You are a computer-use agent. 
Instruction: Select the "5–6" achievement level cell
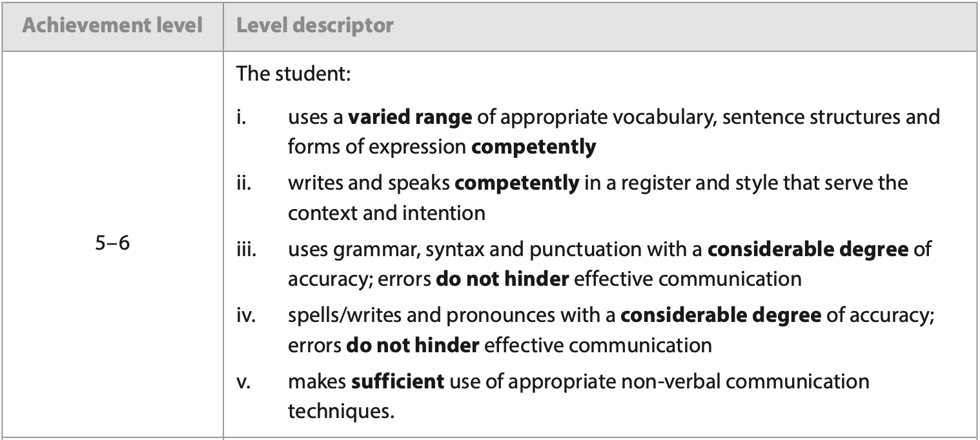112,246
